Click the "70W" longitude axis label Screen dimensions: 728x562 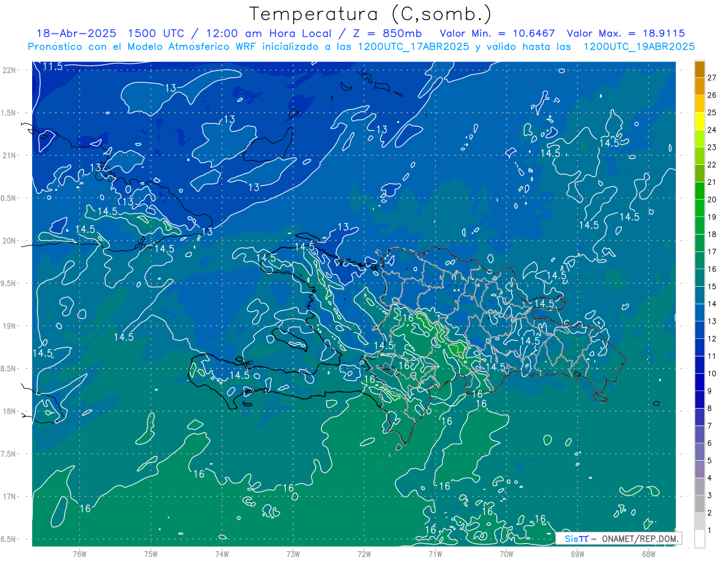507,554
